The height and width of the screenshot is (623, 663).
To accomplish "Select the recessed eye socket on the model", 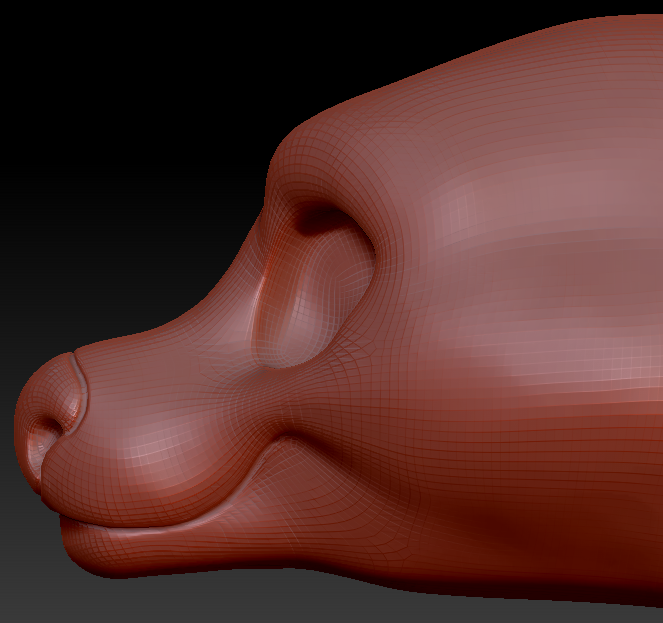I will pyautogui.click(x=314, y=285).
